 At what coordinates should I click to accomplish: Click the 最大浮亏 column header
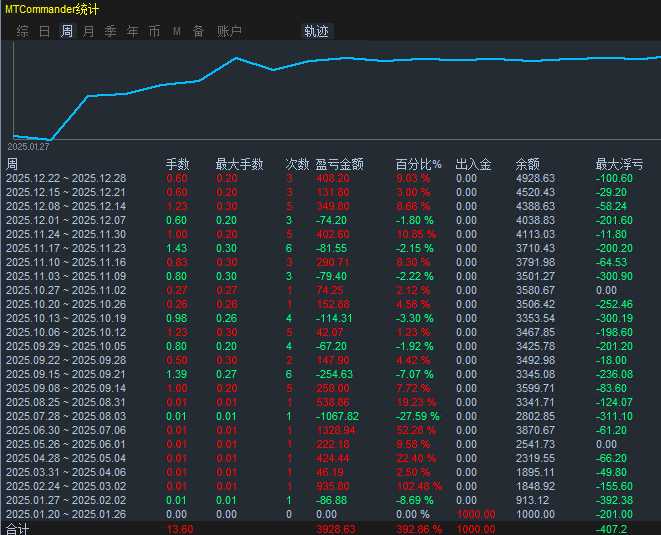tap(619, 164)
